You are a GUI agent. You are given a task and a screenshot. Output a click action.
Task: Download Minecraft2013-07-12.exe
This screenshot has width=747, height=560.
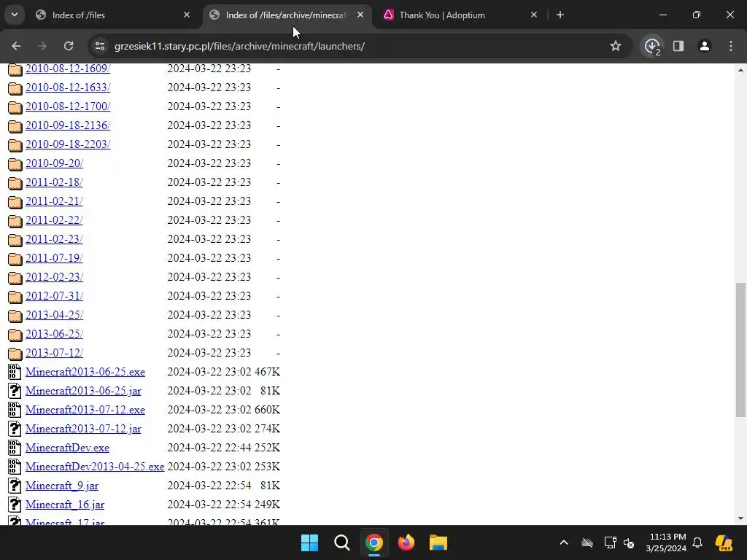coord(85,410)
